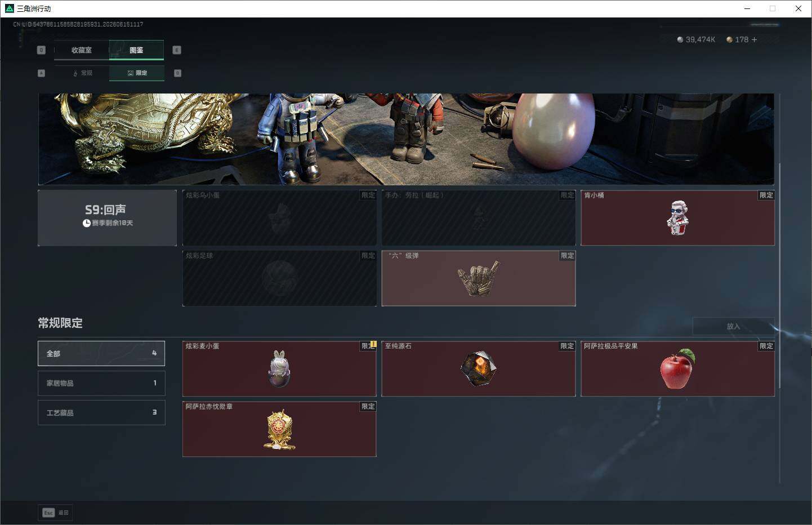Screen dimensions: 812x525
Task: Click the 限定 tag on 至纯源石 card
Action: click(x=567, y=346)
